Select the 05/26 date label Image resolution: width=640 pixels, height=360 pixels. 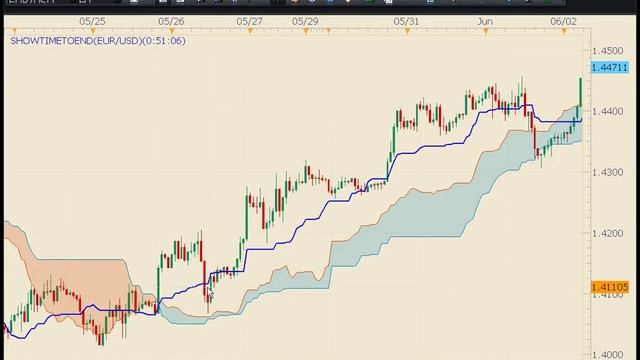click(171, 21)
